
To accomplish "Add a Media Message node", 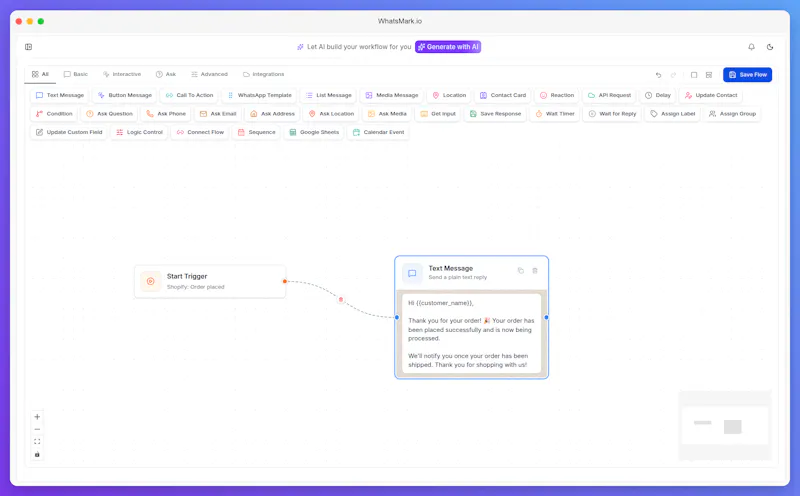I will click(392, 95).
